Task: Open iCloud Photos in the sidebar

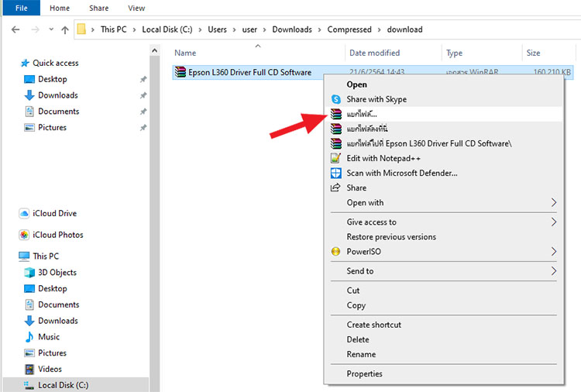Action: (58, 235)
